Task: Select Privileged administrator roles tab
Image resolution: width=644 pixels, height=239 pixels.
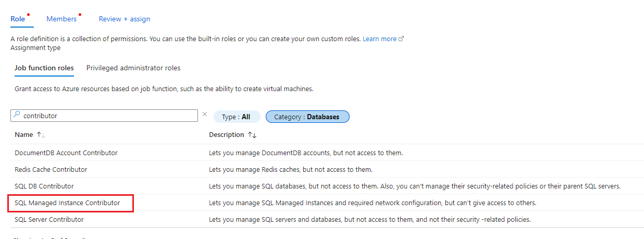Action: [x=133, y=68]
